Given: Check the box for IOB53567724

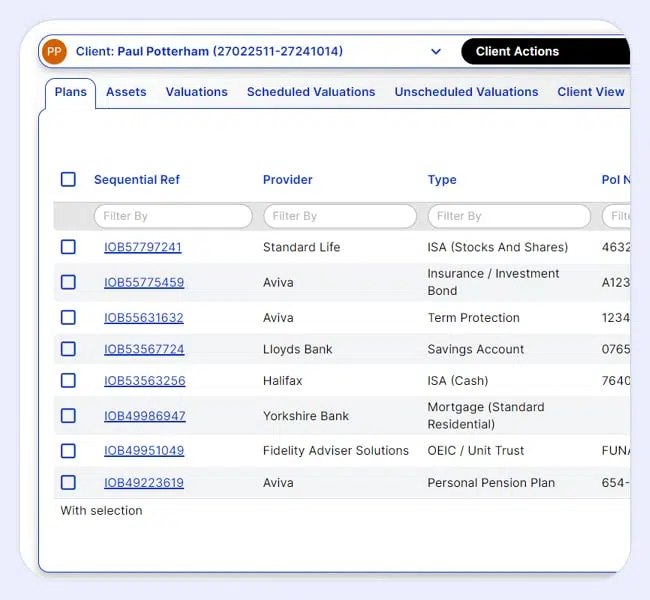Looking at the screenshot, I should coord(68,349).
